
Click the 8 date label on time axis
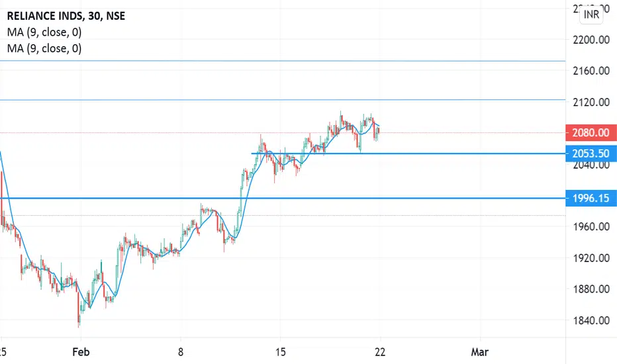tap(181, 352)
